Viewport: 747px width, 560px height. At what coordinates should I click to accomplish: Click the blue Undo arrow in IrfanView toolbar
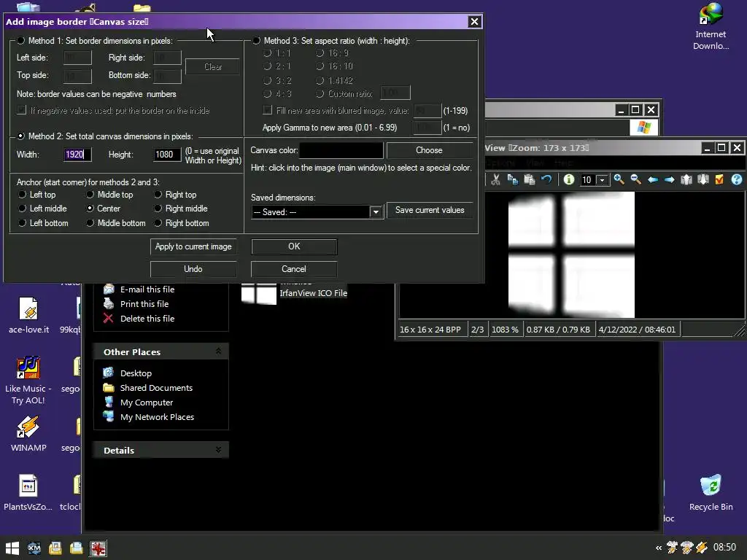[546, 179]
